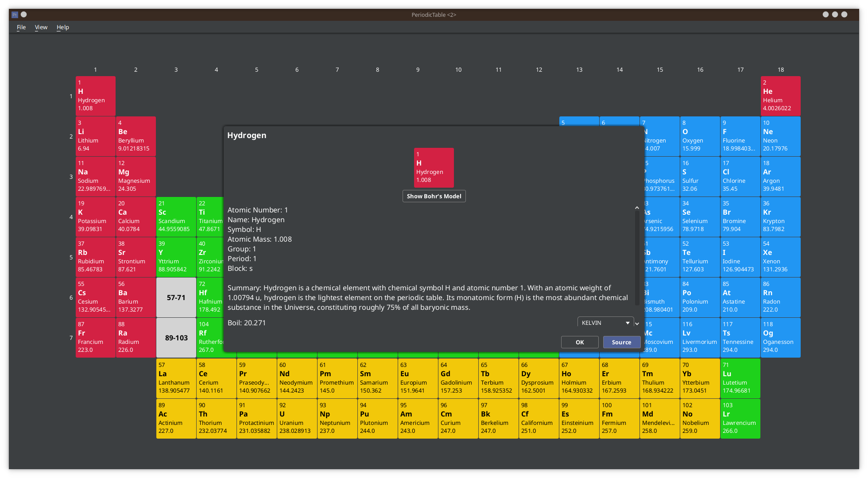This screenshot has width=868, height=478.
Task: Click the red Hydrogen tile inside dialog
Action: (x=434, y=167)
